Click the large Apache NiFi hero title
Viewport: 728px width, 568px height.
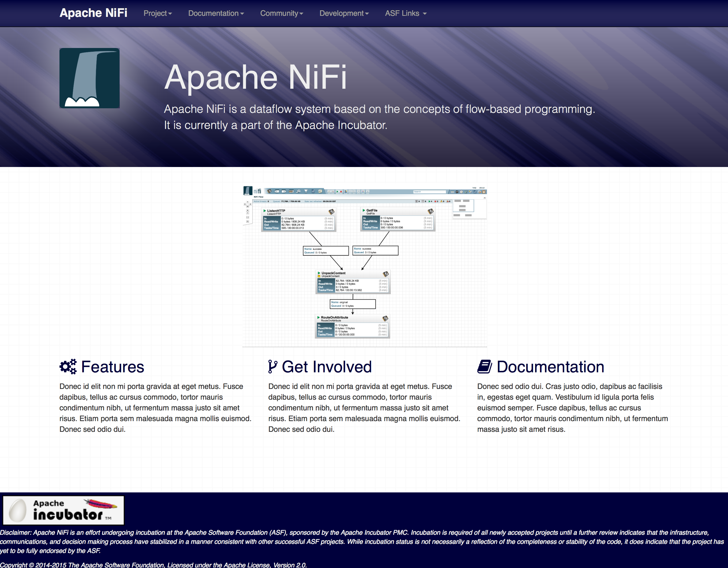(x=255, y=77)
